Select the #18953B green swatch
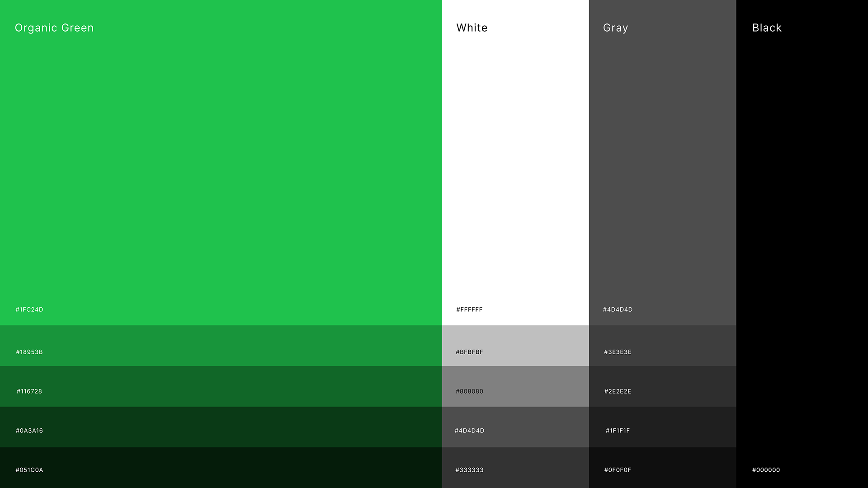 coord(221,346)
